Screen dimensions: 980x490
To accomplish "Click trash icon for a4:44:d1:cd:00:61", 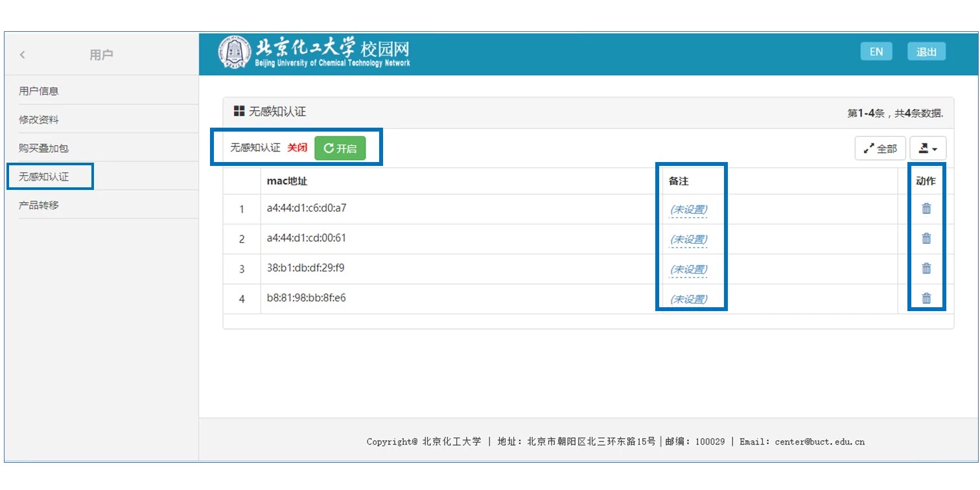I will (926, 239).
